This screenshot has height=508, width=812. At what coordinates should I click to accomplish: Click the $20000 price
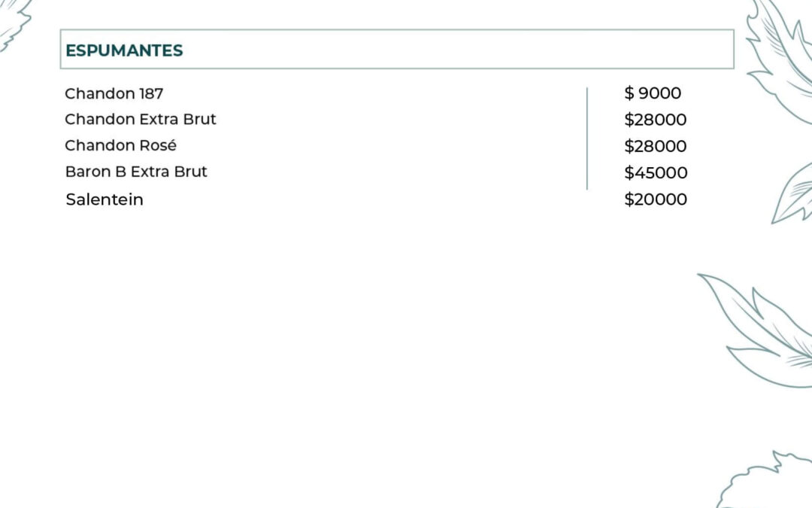pos(656,199)
